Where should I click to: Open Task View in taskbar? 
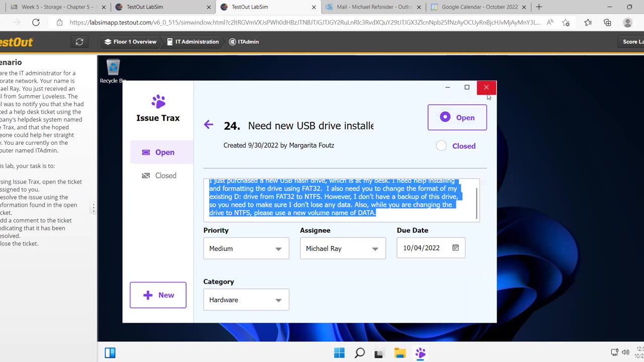click(379, 353)
